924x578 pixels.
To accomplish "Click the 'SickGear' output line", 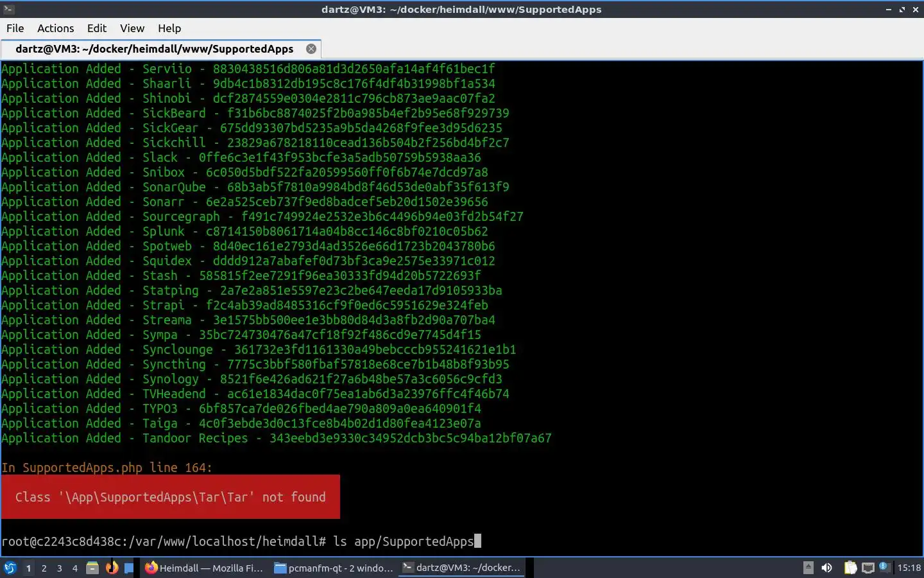I will [x=252, y=128].
